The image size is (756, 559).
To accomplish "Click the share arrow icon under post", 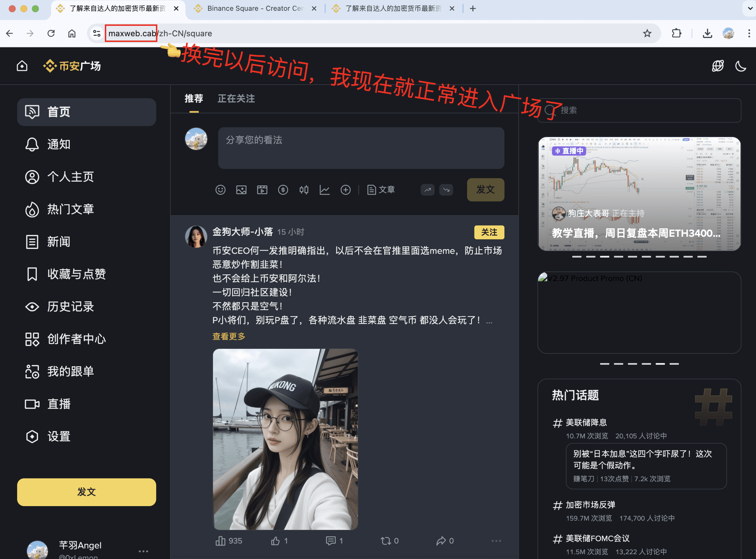I will (x=441, y=541).
